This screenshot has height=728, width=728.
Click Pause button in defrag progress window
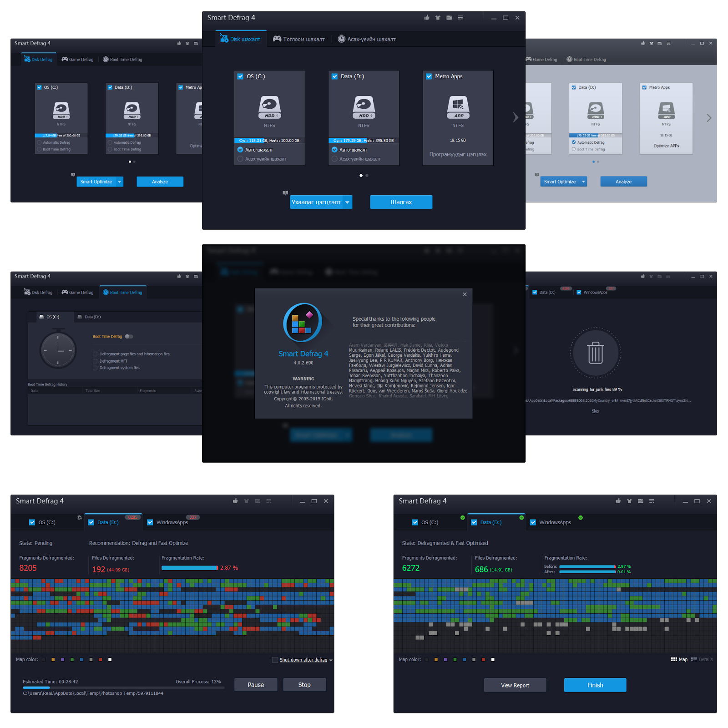tap(256, 685)
